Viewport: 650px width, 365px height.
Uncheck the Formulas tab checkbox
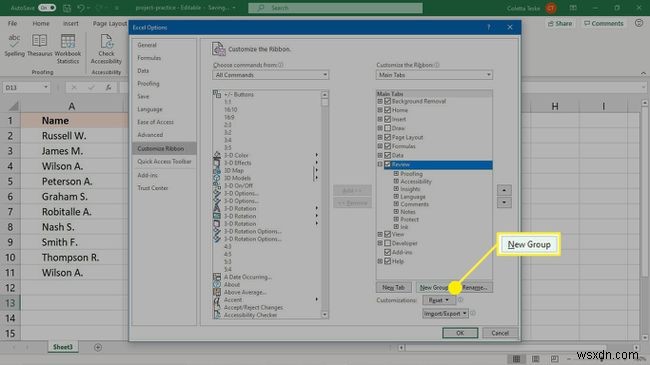[x=388, y=146]
